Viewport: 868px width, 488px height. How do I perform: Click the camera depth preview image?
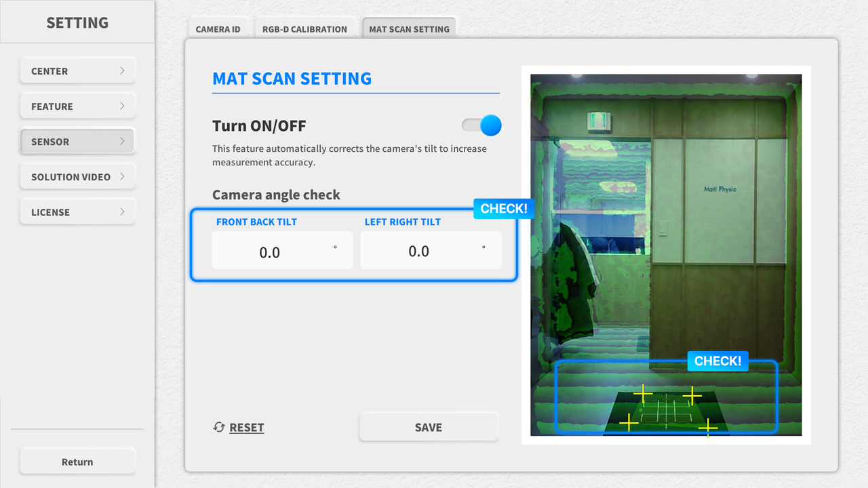click(666, 255)
